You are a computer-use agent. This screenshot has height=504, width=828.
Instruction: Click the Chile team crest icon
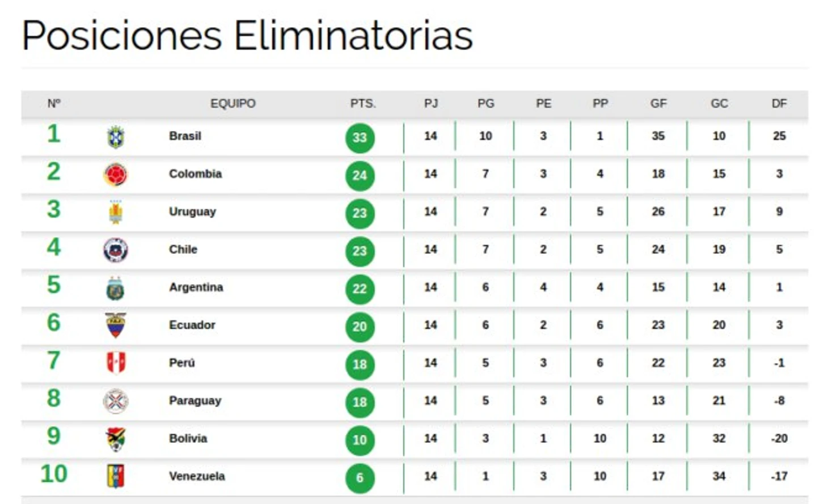pyautogui.click(x=116, y=250)
